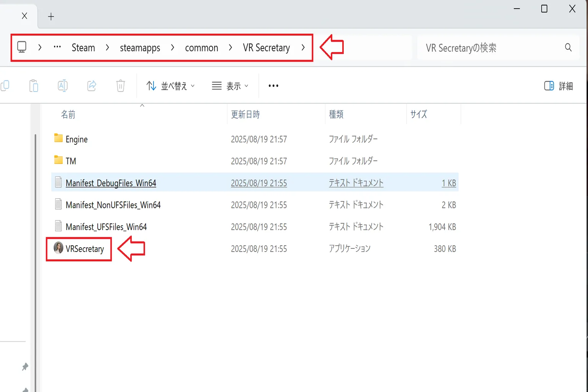The height and width of the screenshot is (392, 588).
Task: Click the Manifest_UFSFiles_Win64 document icon
Action: tap(58, 225)
